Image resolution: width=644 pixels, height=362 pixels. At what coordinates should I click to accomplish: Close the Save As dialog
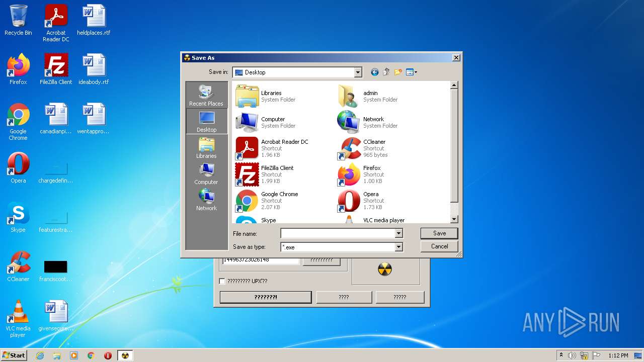tap(456, 58)
